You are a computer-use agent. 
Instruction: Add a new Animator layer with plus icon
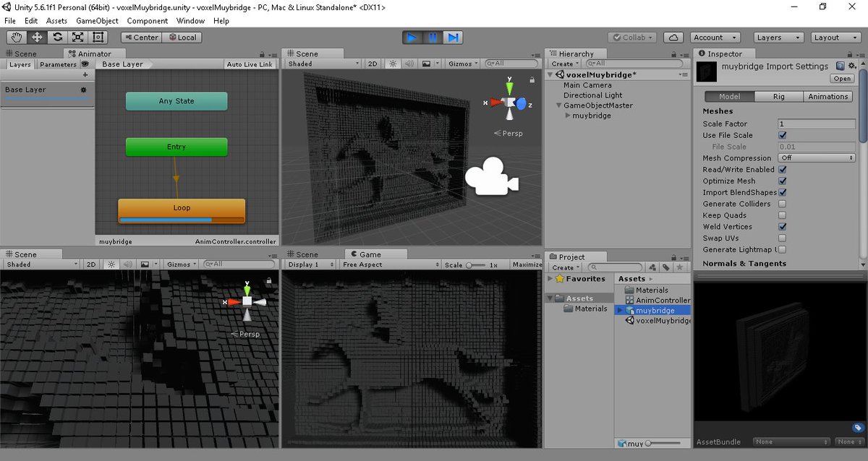85,75
